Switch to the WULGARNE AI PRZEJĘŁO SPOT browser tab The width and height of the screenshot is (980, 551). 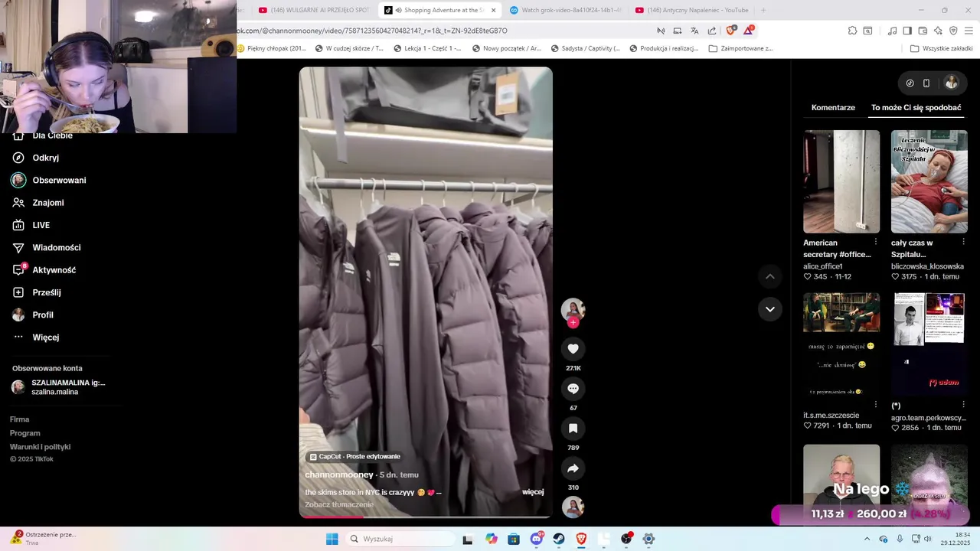pyautogui.click(x=315, y=10)
